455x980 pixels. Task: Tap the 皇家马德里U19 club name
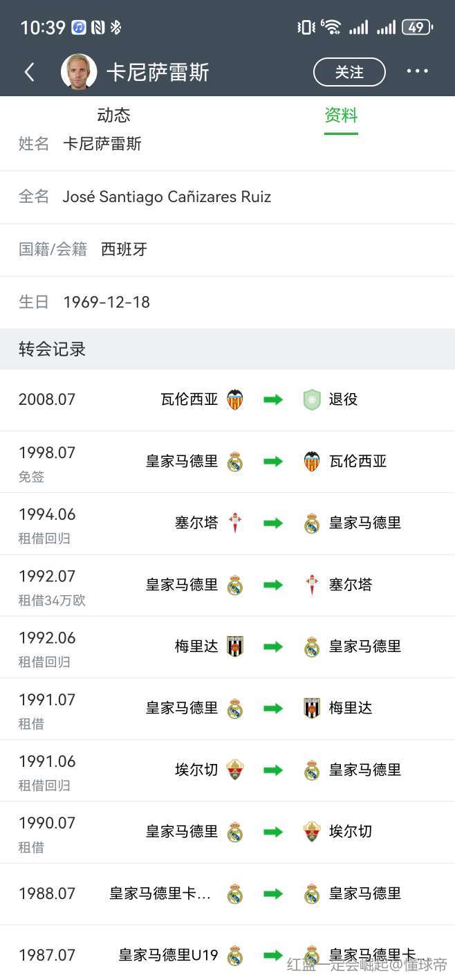coord(168,955)
